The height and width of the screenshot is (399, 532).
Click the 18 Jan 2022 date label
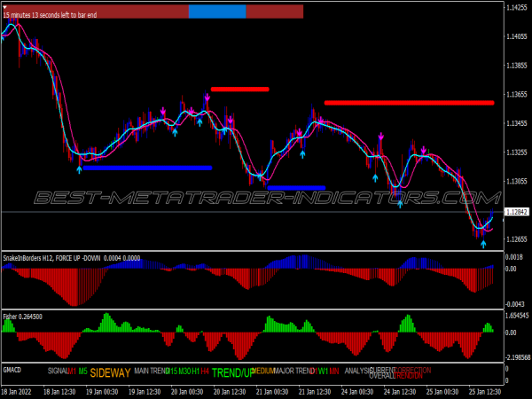pyautogui.click(x=20, y=391)
